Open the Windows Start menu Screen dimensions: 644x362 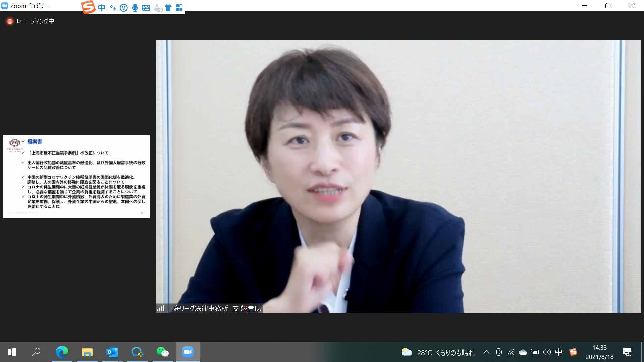tap(12, 352)
